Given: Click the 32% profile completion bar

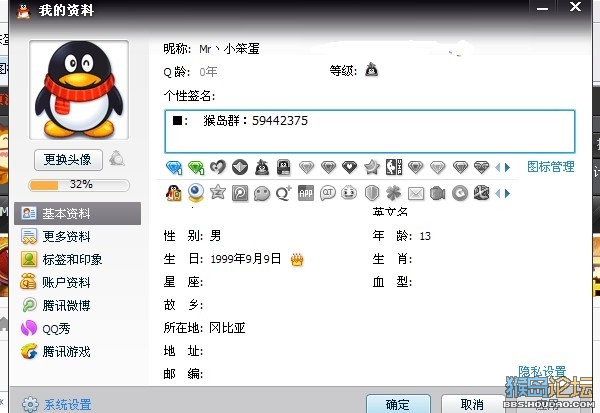Looking at the screenshot, I should tap(79, 185).
